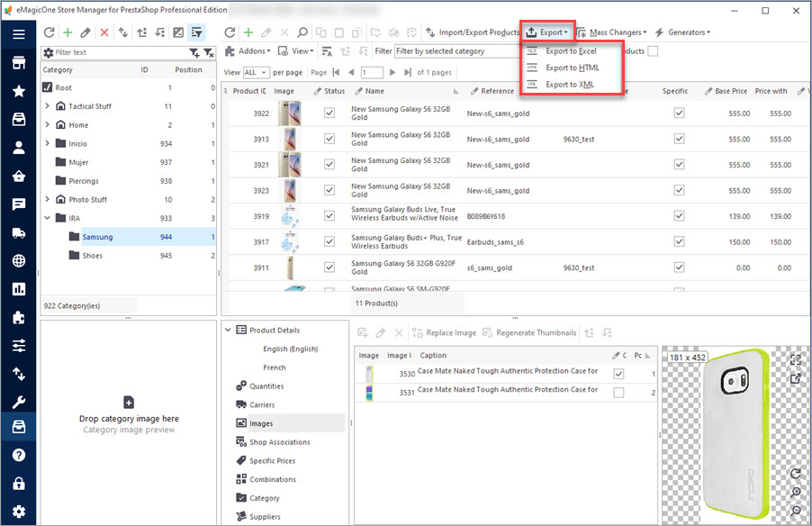The height and width of the screenshot is (526, 812).
Task: Collapse the IRA category
Action: click(47, 218)
